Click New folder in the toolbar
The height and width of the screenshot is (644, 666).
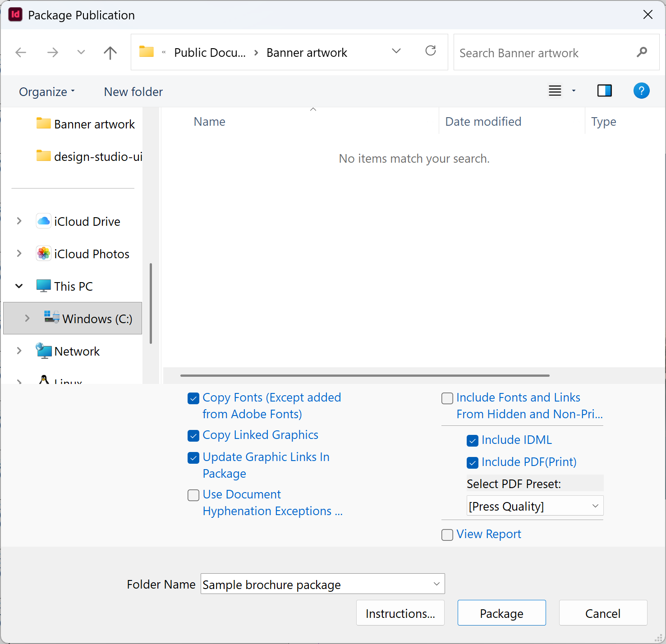[x=133, y=92]
